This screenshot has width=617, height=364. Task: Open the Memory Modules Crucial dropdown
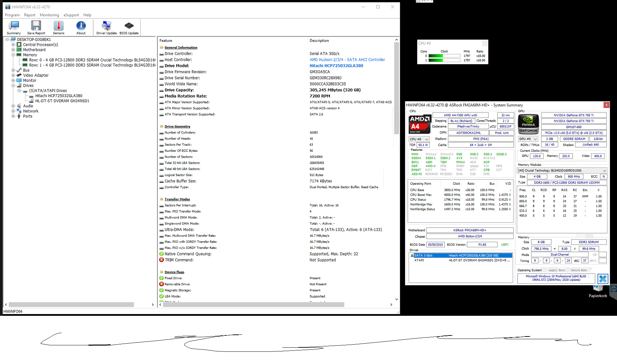(x=562, y=170)
